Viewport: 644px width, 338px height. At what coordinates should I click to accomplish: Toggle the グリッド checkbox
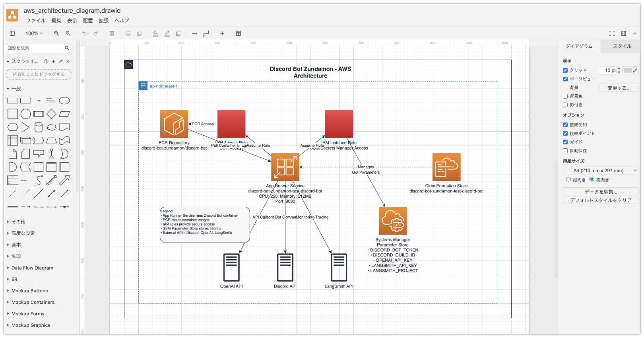pyautogui.click(x=565, y=70)
